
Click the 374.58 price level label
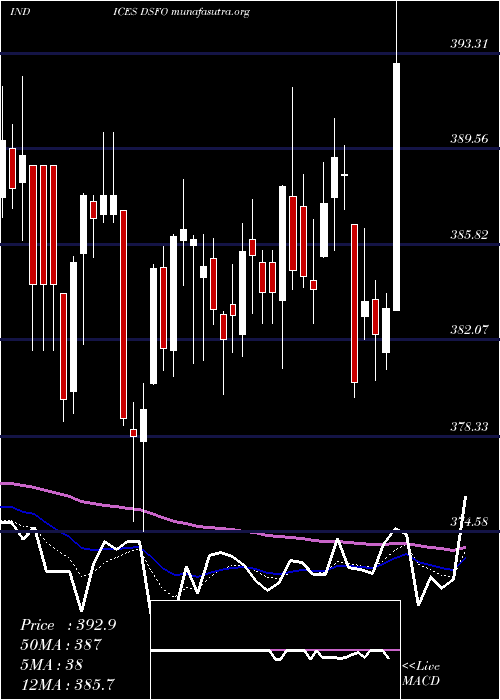pos(469,521)
